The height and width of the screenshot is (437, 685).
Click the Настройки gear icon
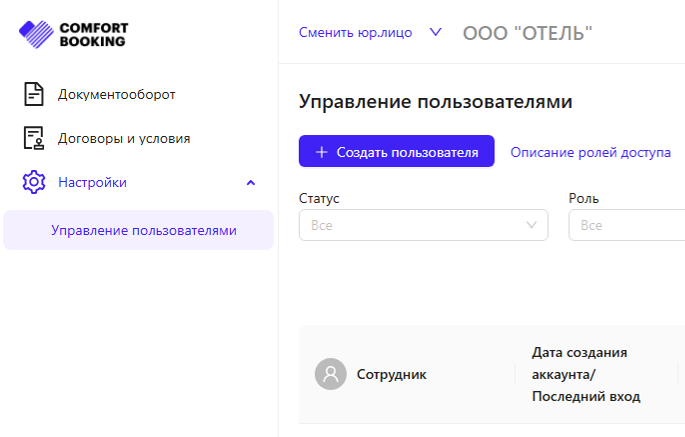coord(34,182)
